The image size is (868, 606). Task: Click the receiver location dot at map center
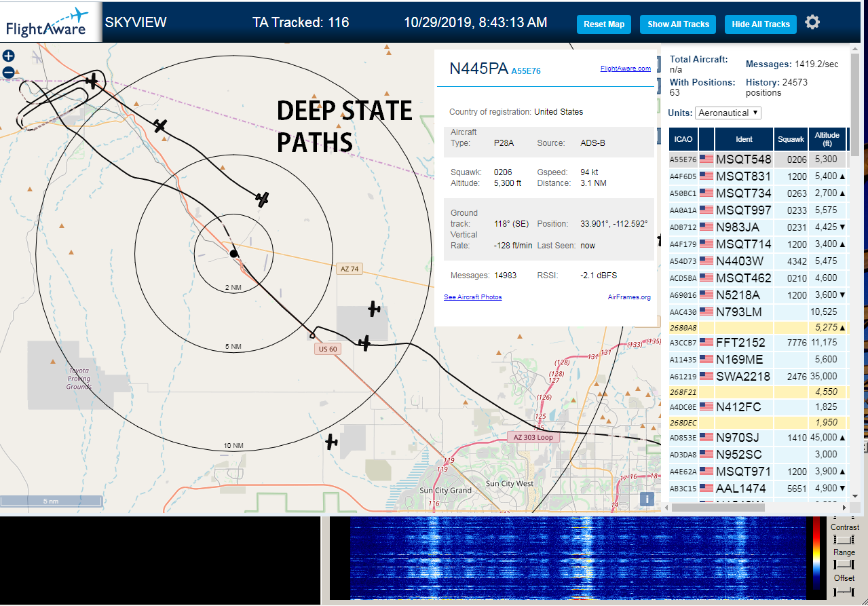[233, 253]
